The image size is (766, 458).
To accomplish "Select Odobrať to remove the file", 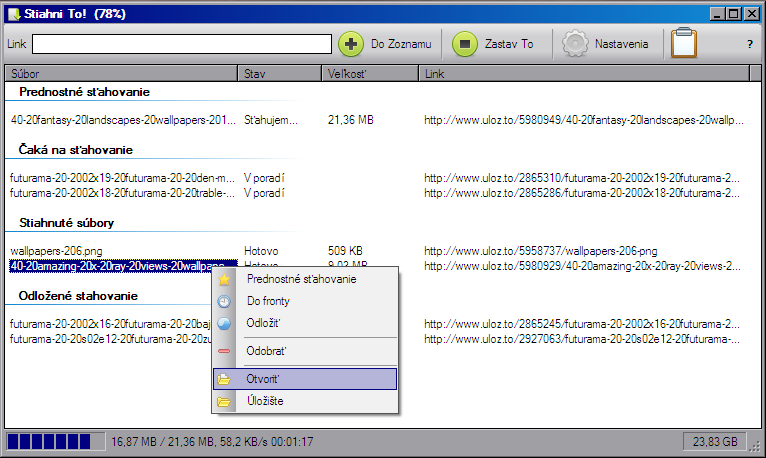I will pyautogui.click(x=305, y=351).
